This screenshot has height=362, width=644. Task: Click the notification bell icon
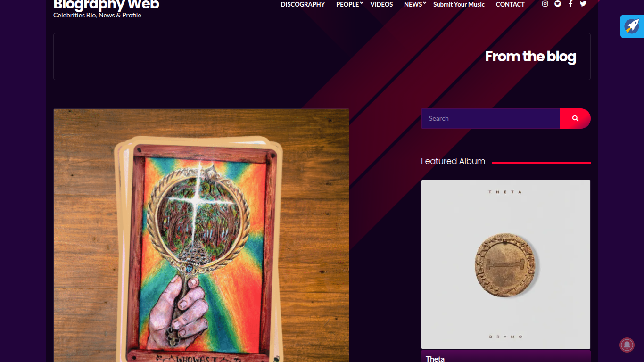(627, 345)
